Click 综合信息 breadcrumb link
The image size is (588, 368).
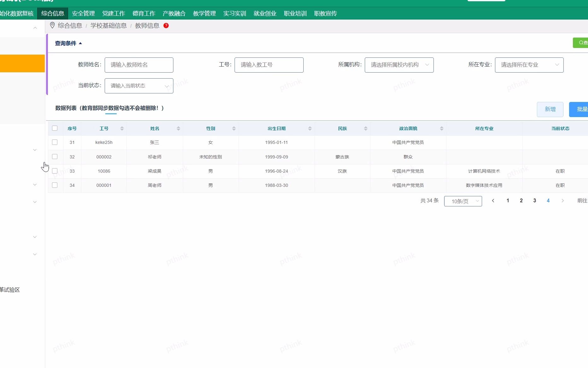pos(70,26)
